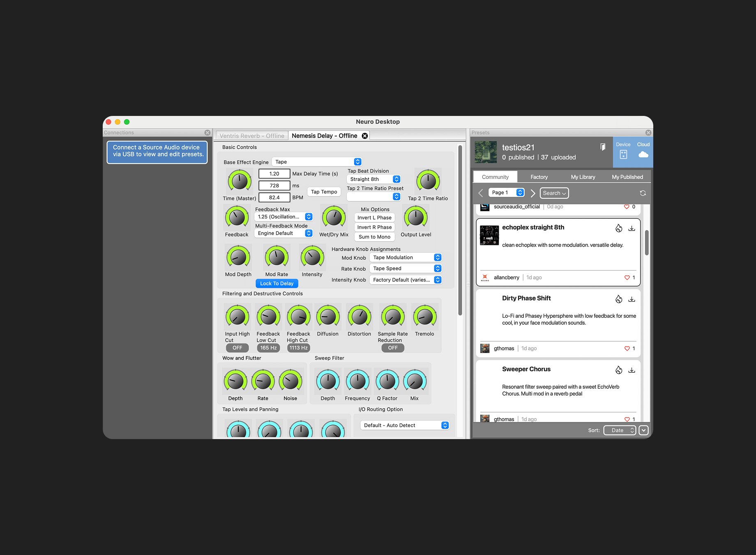Click the flame icon on Dirty Phase Shift

click(x=619, y=299)
